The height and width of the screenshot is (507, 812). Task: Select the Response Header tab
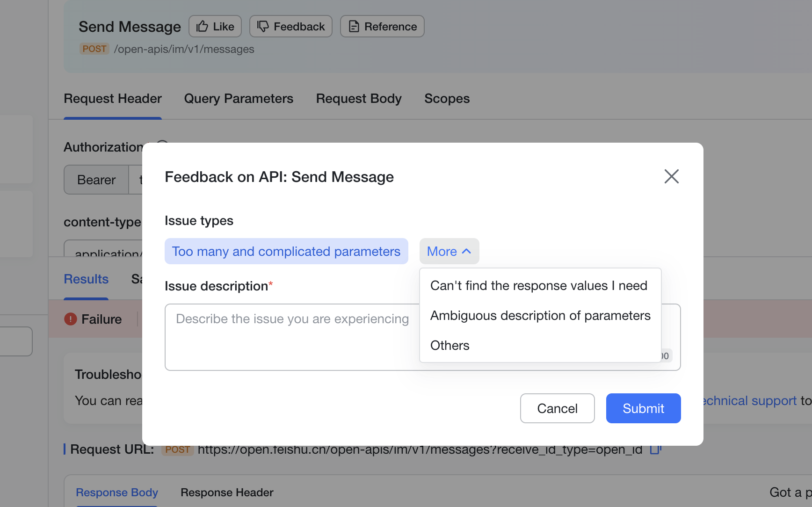(x=227, y=493)
